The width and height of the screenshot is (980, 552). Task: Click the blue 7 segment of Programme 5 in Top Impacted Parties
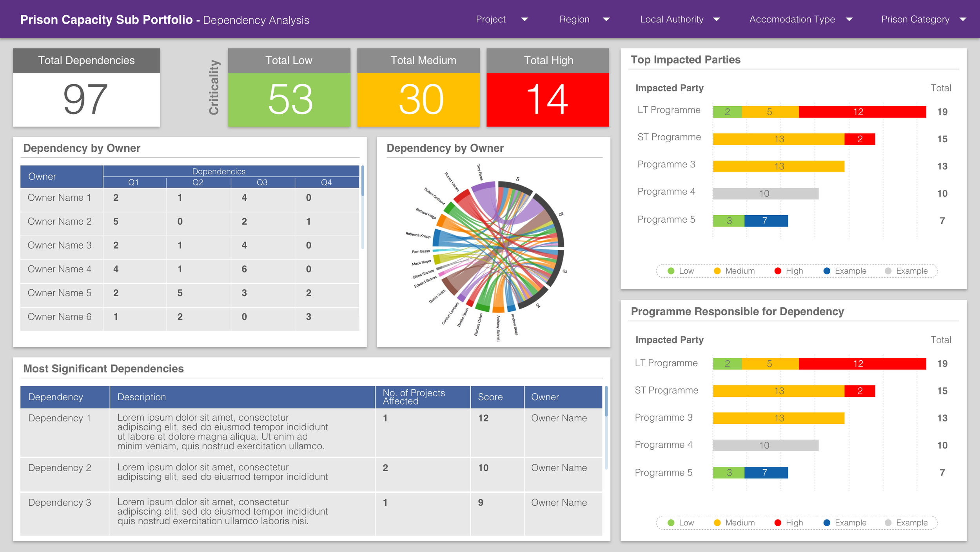pos(766,221)
